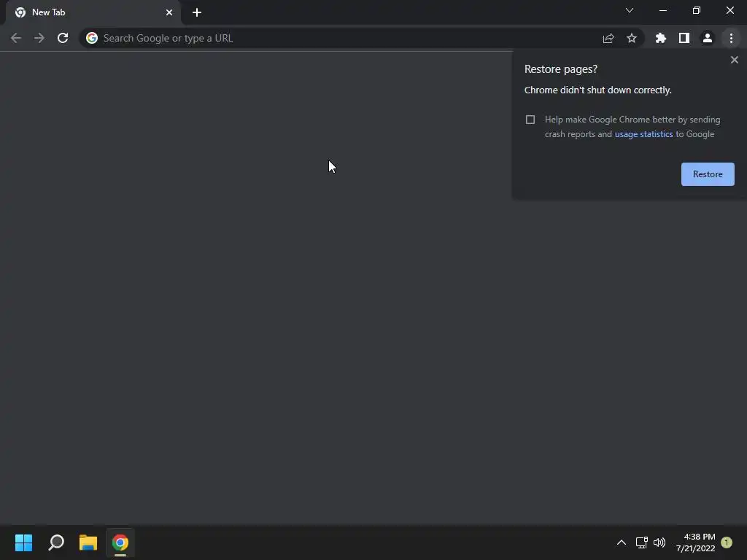Open network status tray icon

642,542
